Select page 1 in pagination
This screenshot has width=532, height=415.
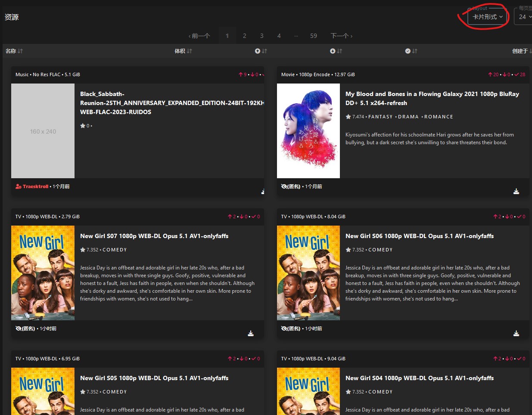pyautogui.click(x=227, y=36)
